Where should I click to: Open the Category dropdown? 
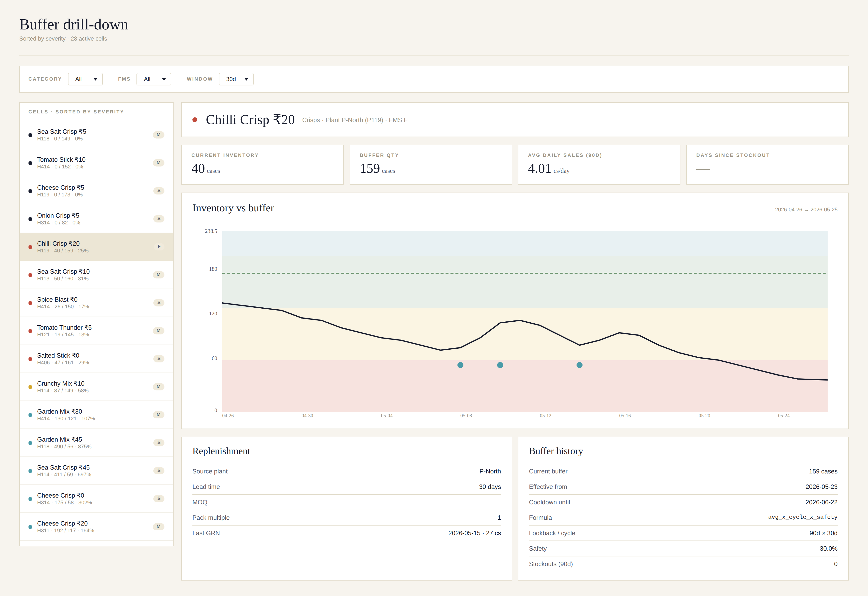click(85, 79)
